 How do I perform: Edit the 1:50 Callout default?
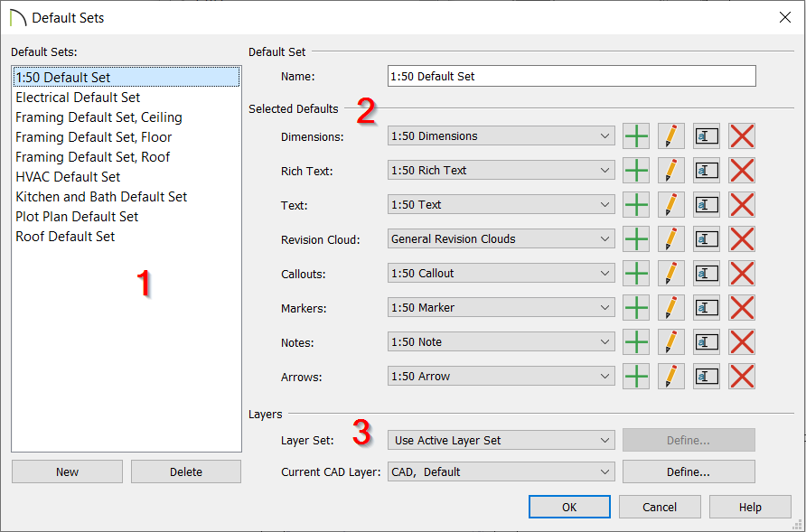tap(670, 274)
